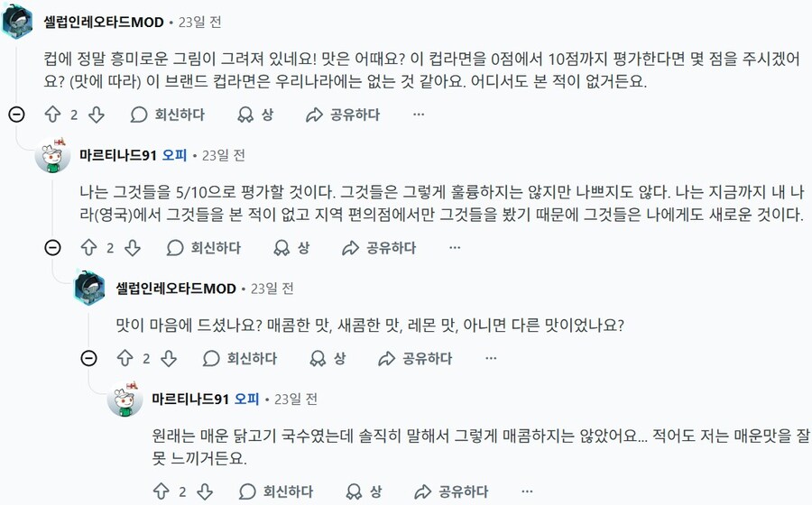Image resolution: width=812 pixels, height=505 pixels.
Task: Collapse the top-level comment thread
Action: click(16, 115)
